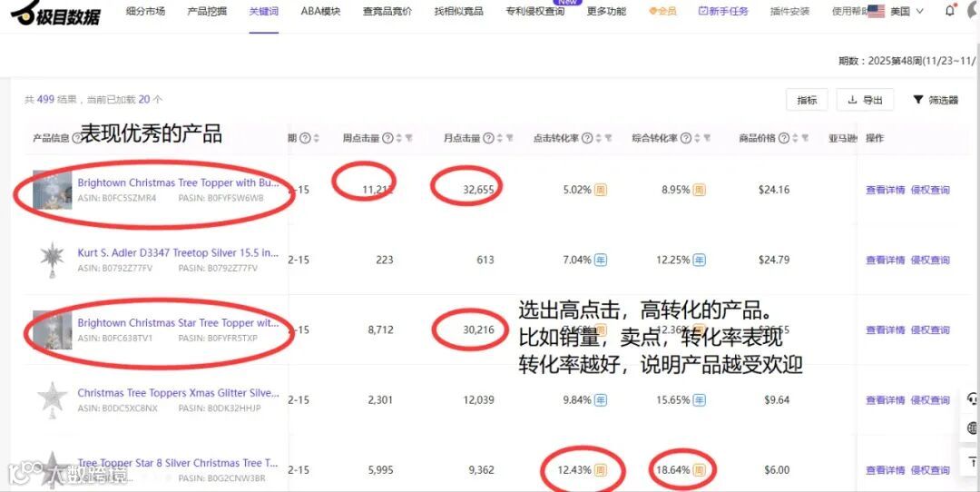Open Brightown Christmas Tree Topper with Bu... product link
980x492 pixels.
tap(178, 183)
